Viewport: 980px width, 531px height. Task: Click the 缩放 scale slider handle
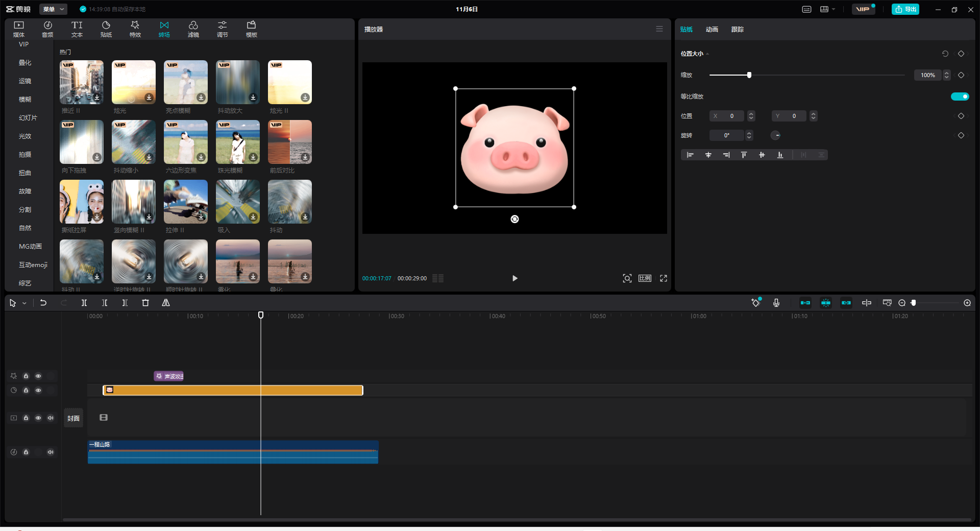pyautogui.click(x=749, y=75)
